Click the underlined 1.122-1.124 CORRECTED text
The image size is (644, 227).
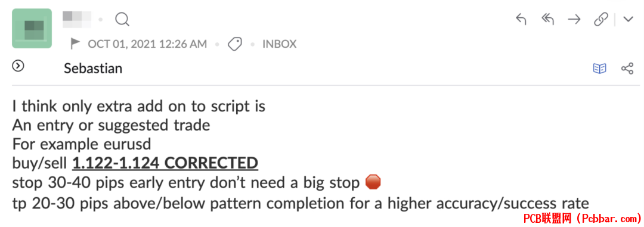pyautogui.click(x=165, y=163)
